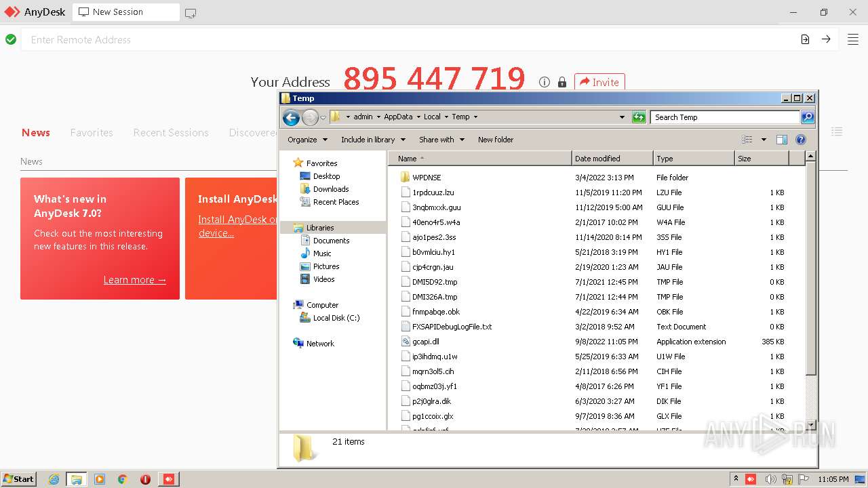This screenshot has width=868, height=488.
Task: Click scrollbar down arrow in file list
Action: tap(810, 425)
